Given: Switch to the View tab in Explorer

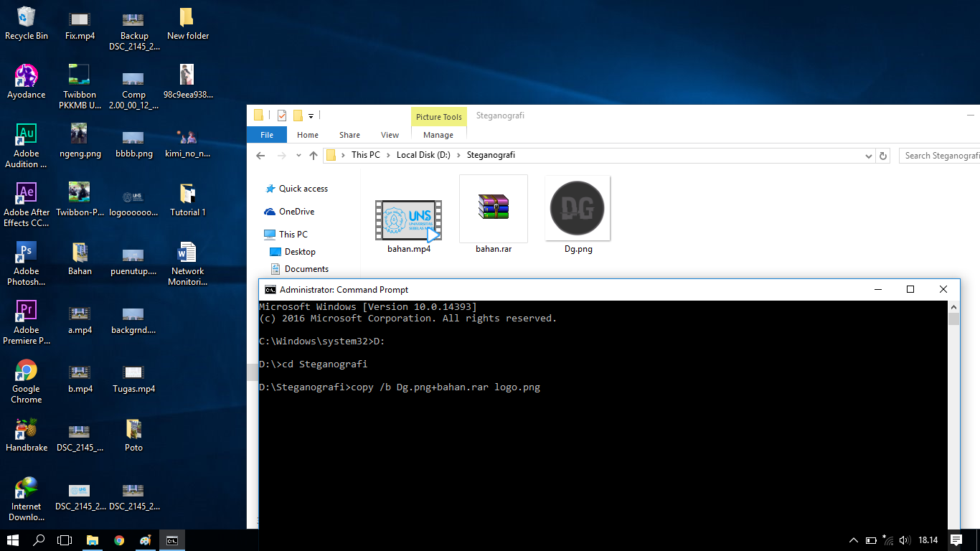Looking at the screenshot, I should (x=390, y=134).
